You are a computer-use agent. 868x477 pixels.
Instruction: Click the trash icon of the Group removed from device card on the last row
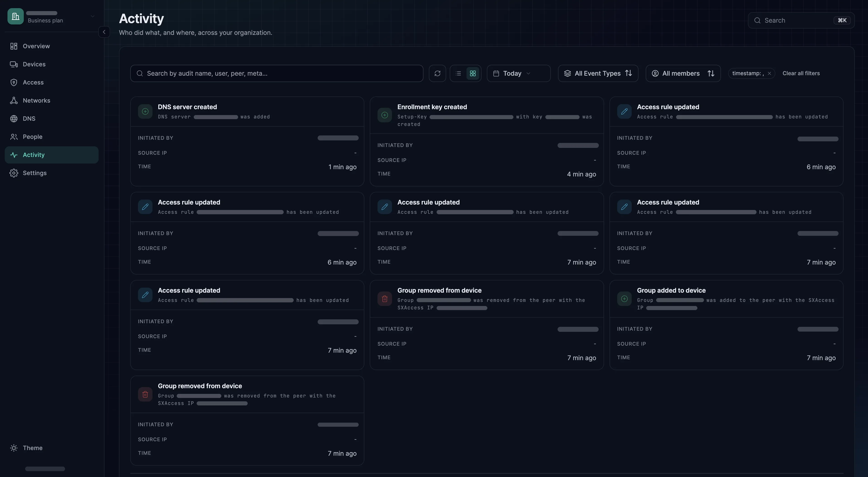click(145, 395)
